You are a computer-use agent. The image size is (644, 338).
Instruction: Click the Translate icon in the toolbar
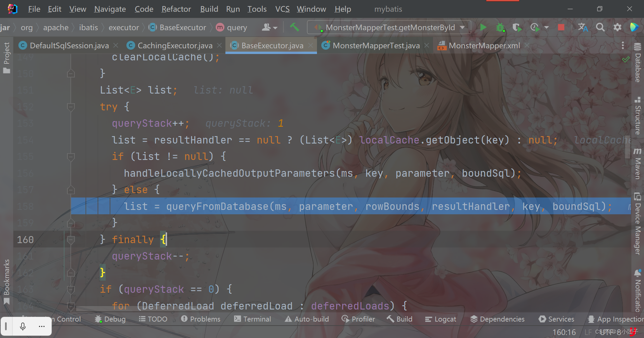pos(583,27)
